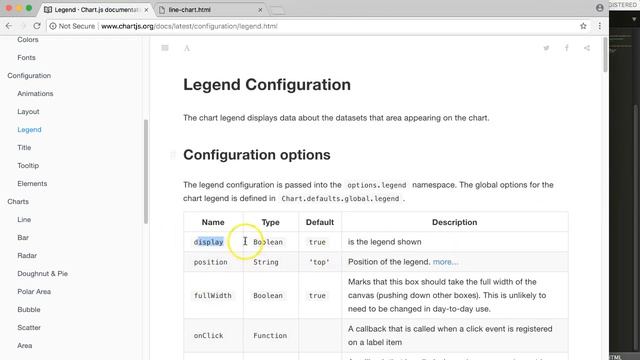Close the Legend Chart.js documentation tab

point(146,9)
